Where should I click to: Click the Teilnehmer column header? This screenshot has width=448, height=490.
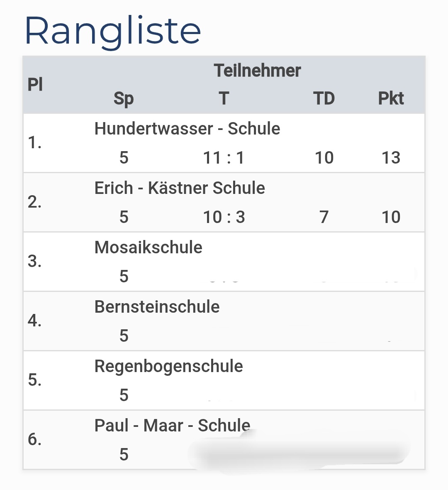pyautogui.click(x=257, y=71)
